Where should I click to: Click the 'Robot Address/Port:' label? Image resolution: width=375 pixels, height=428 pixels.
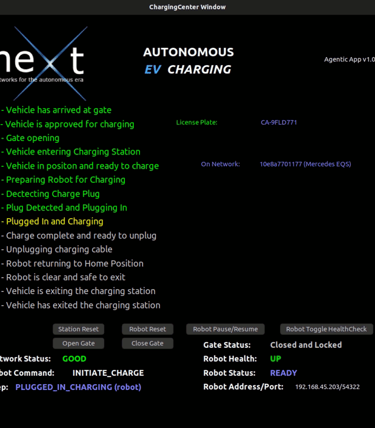pyautogui.click(x=243, y=387)
